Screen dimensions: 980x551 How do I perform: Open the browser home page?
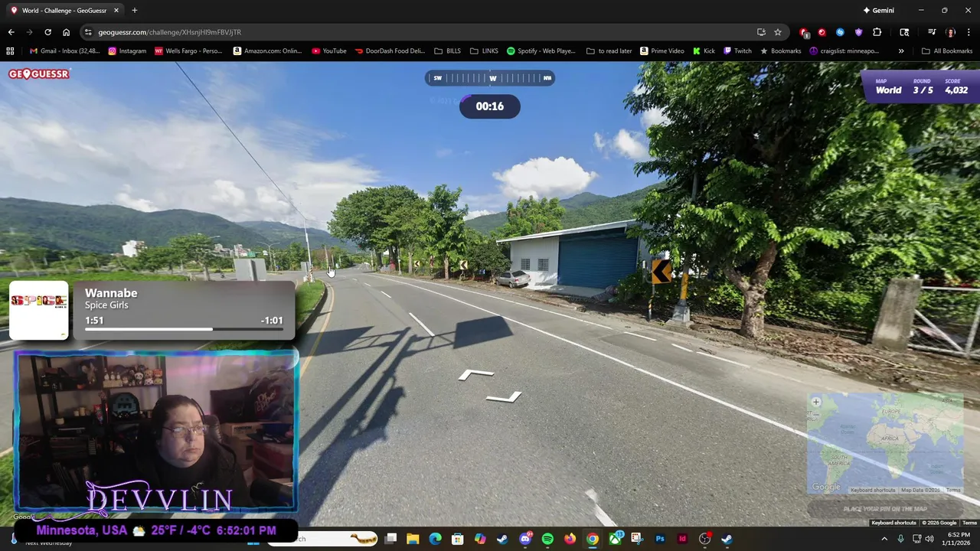pos(66,32)
